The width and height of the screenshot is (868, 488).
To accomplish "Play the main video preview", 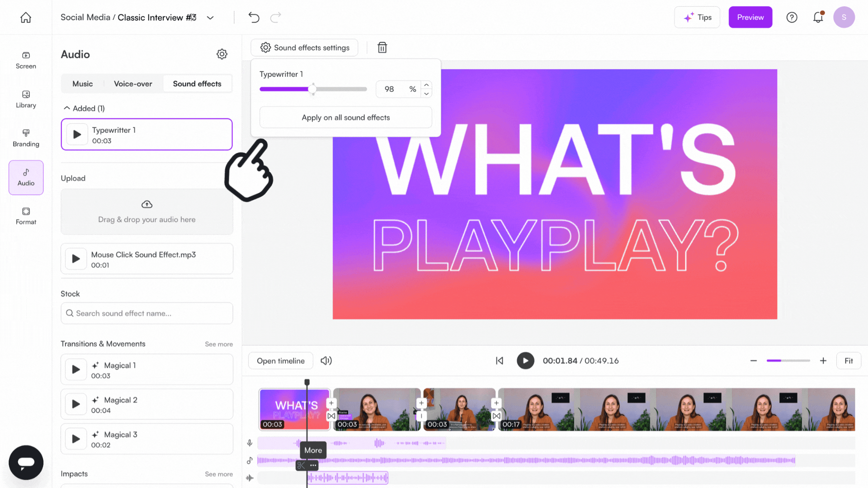I will 525,361.
